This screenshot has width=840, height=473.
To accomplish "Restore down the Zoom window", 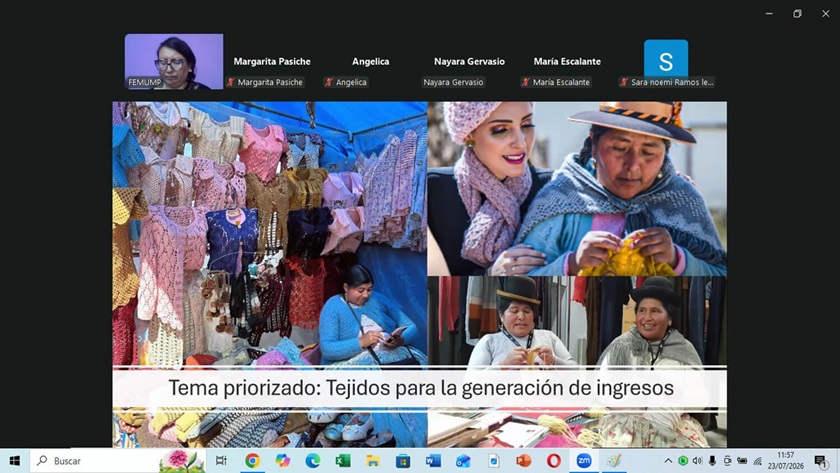I will pos(797,14).
